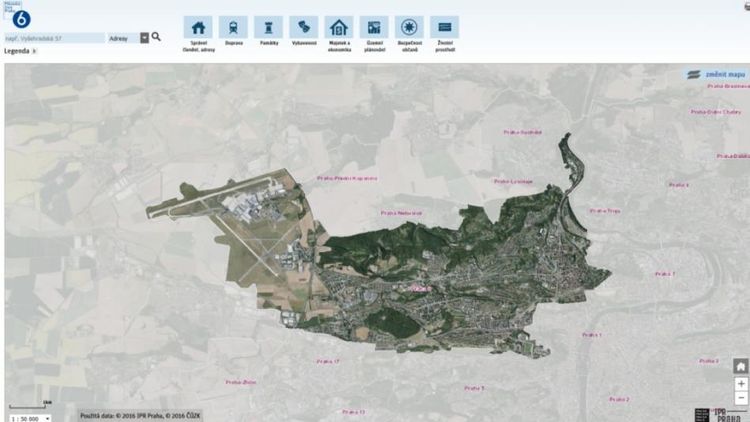Click the IPR Praha logo

(719, 415)
